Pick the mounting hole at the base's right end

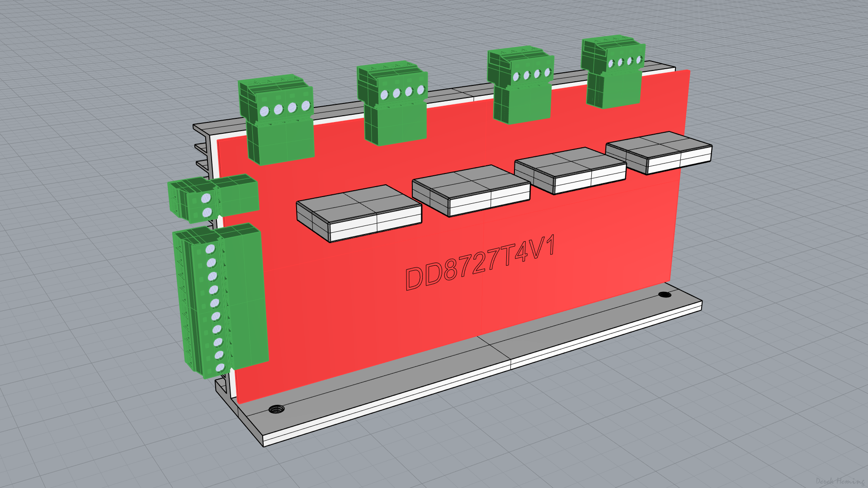tap(665, 295)
